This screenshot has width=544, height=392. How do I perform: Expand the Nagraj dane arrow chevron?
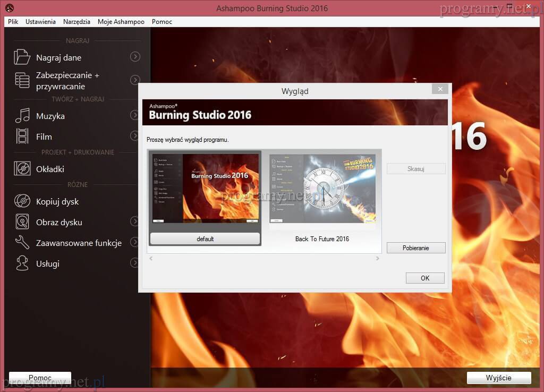pyautogui.click(x=135, y=57)
